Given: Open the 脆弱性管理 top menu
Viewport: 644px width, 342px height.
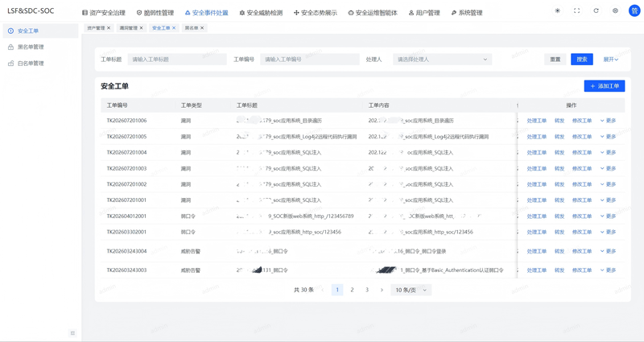Looking at the screenshot, I should pos(155,13).
